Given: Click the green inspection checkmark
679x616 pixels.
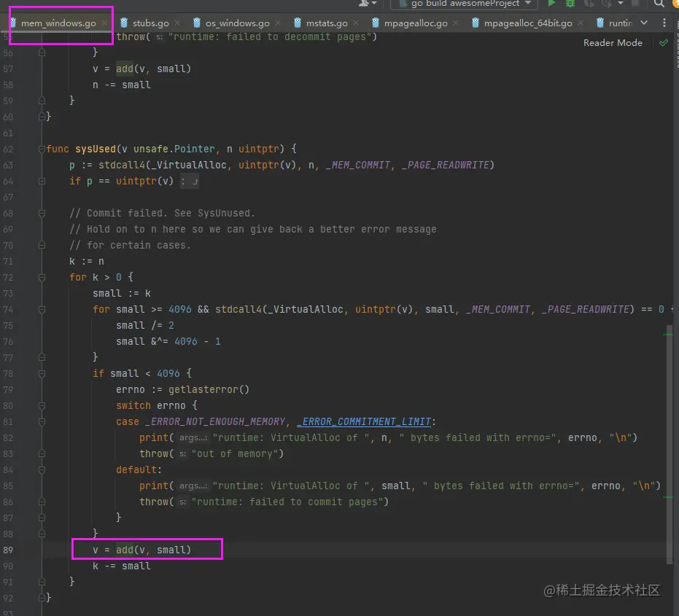Looking at the screenshot, I should (663, 42).
